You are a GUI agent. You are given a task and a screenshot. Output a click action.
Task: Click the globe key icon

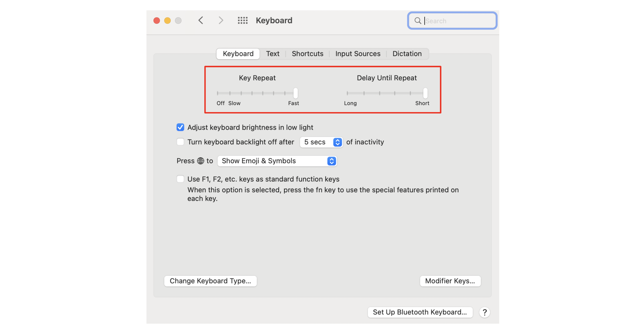pyautogui.click(x=200, y=161)
